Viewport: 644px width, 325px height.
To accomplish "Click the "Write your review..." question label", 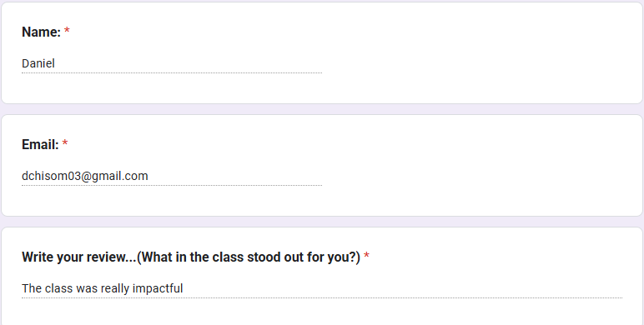I will pyautogui.click(x=191, y=257).
